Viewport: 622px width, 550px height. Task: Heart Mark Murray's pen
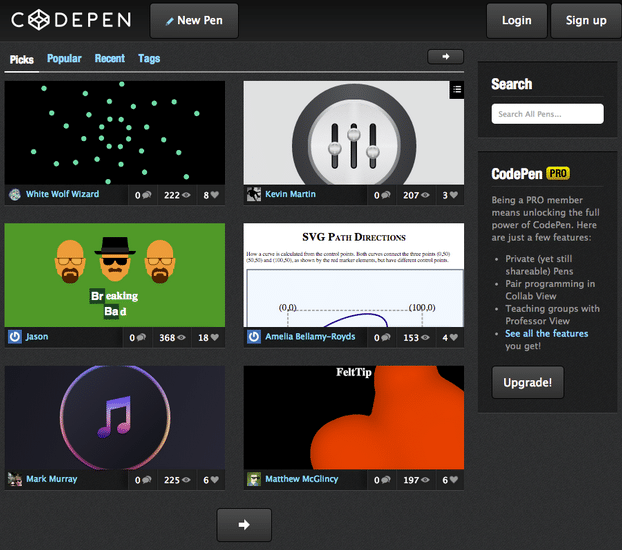pyautogui.click(x=211, y=480)
